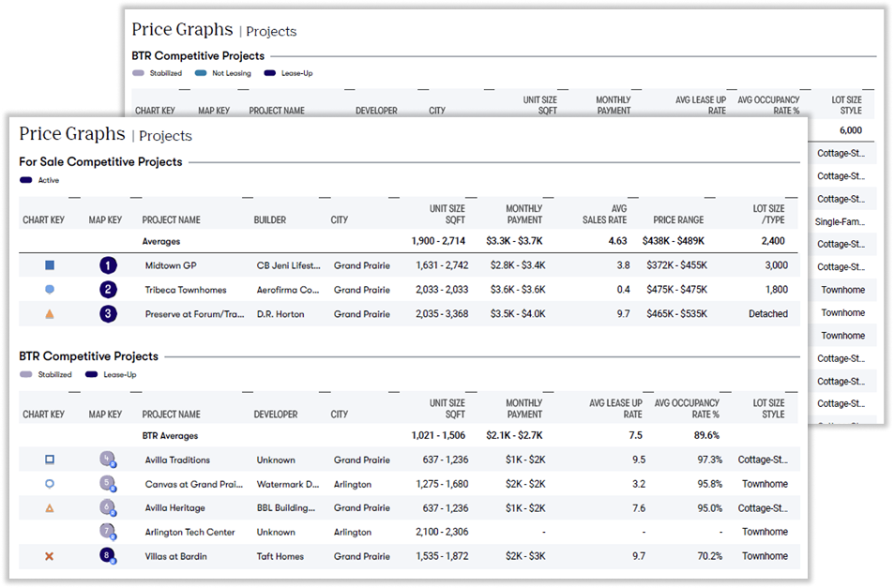Sort by Price Range column header
The image size is (894, 588).
(678, 219)
